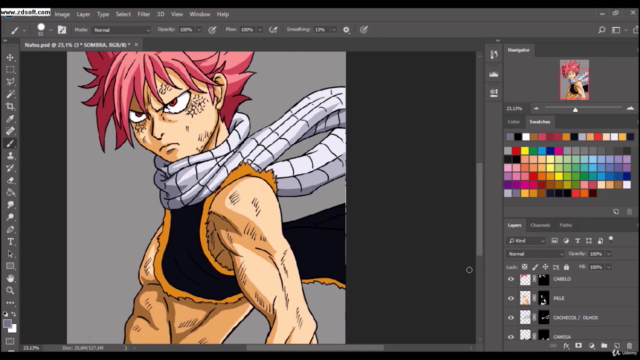Open the layer Fill dropdown arrow
640x360 pixels.
tap(609, 267)
